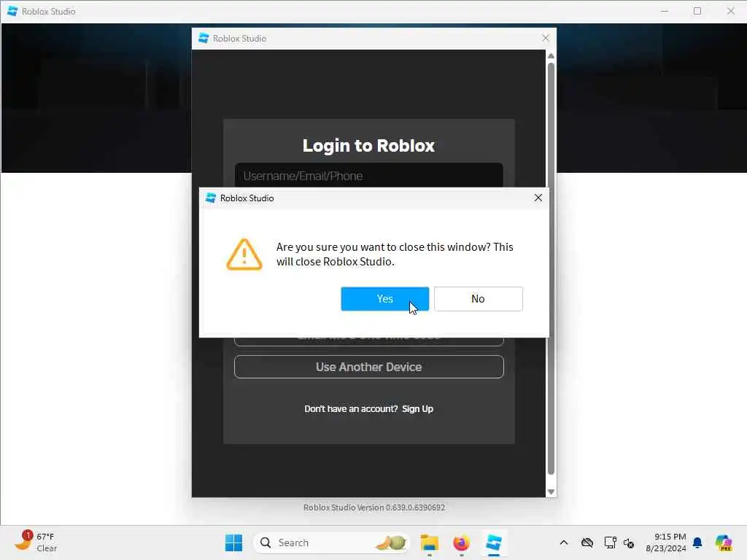Screen dimensions: 747x560
Task: Close the confirmation dialog with its X
Action: [x=538, y=198]
